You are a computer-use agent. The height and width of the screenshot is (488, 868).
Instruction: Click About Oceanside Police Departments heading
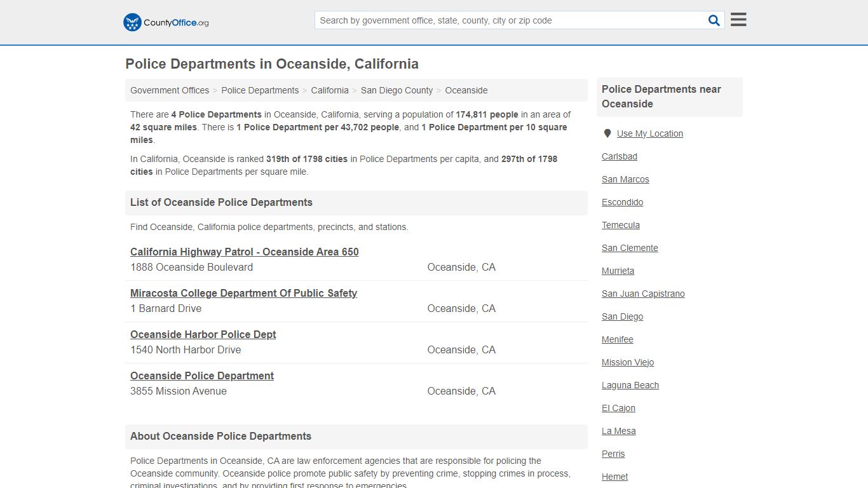[221, 436]
